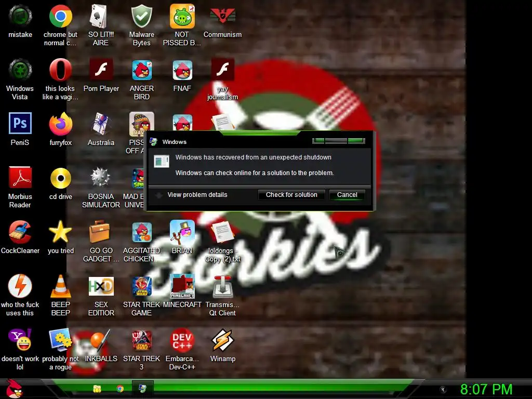Launch the MINECRAFT desktop icon
The width and height of the screenshot is (532, 399).
182,286
